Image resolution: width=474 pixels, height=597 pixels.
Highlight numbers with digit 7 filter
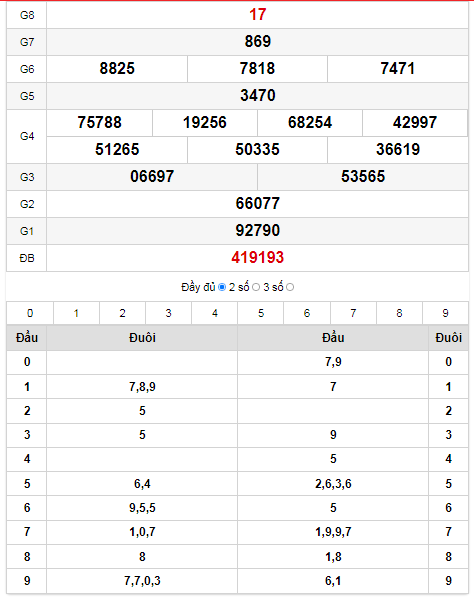tap(353, 313)
